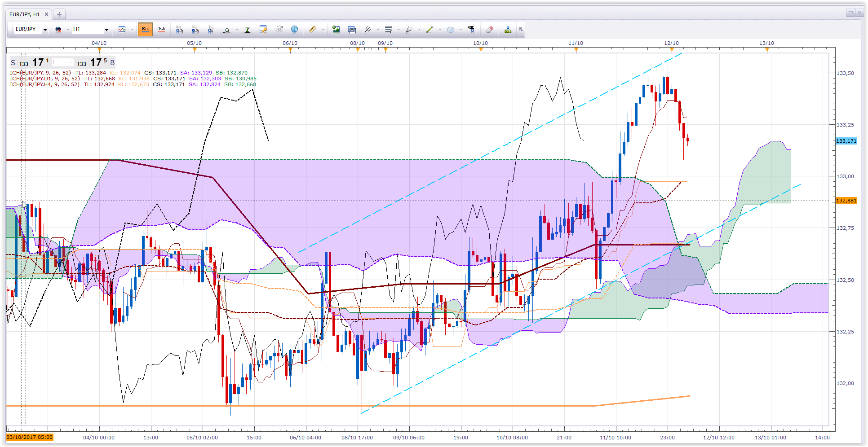Click the globe icon in toolbar

[x=295, y=30]
